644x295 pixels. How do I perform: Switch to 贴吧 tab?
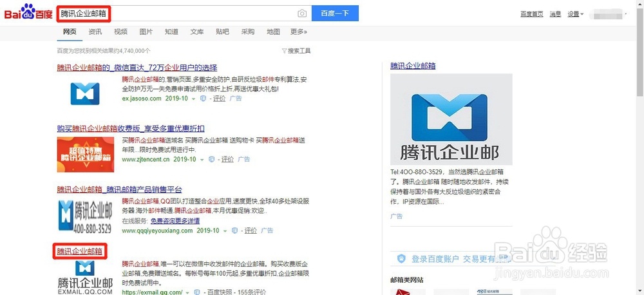(222, 32)
